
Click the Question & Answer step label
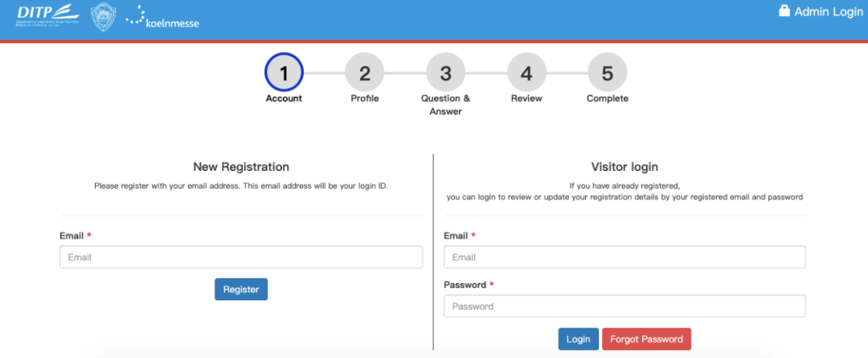coord(445,105)
